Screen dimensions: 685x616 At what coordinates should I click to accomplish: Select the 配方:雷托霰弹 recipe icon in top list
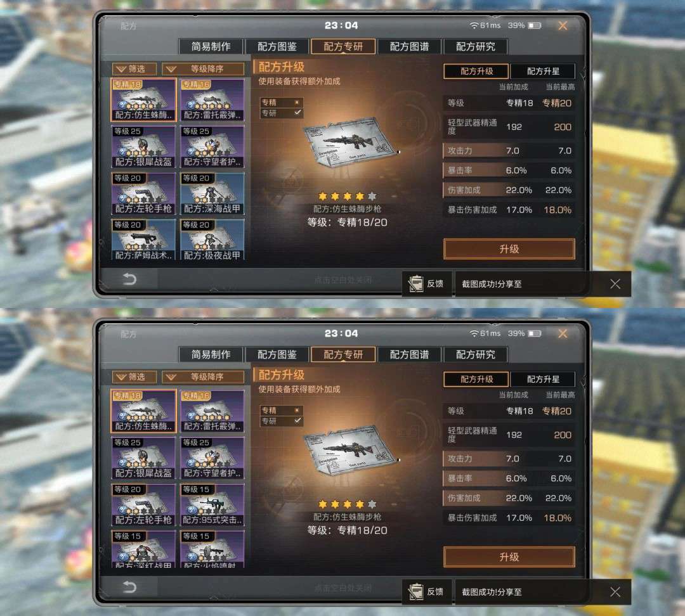tap(212, 100)
